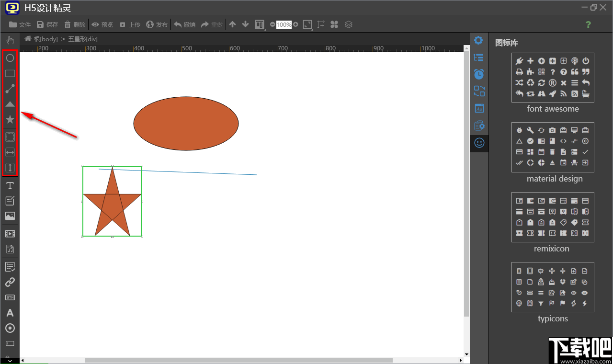Click the 根[body] breadcrumb
This screenshot has height=364, width=613.
[42, 39]
